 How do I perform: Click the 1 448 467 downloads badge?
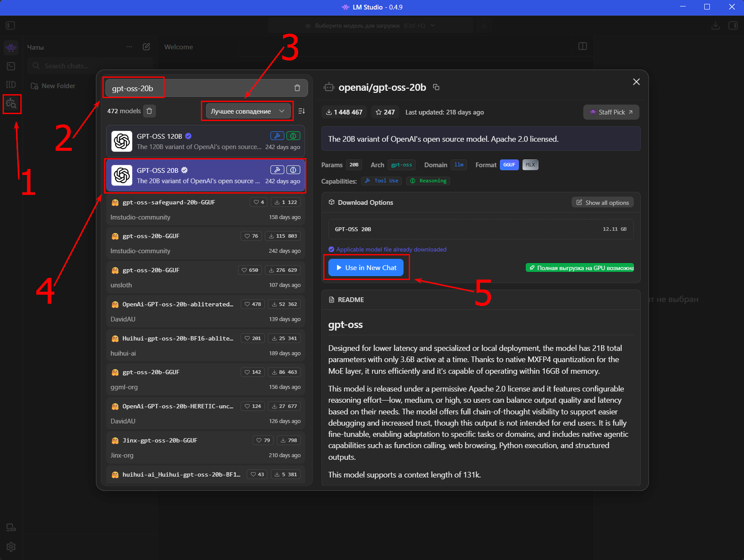(344, 112)
